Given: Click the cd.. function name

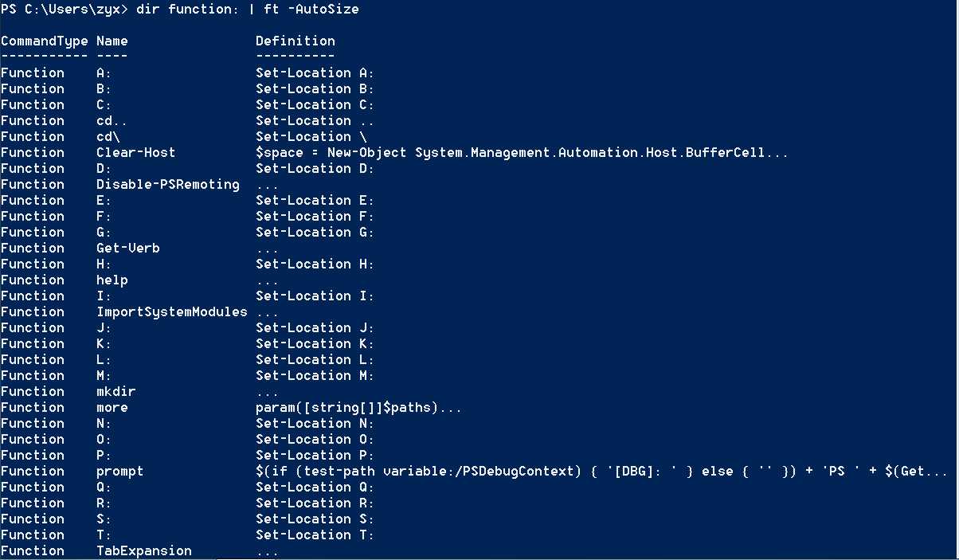Looking at the screenshot, I should [112, 120].
